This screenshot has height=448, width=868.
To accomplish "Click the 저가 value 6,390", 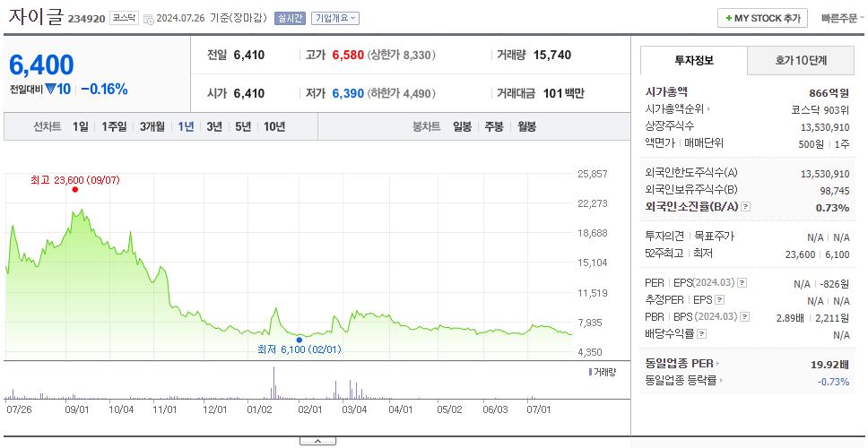I will click(348, 93).
